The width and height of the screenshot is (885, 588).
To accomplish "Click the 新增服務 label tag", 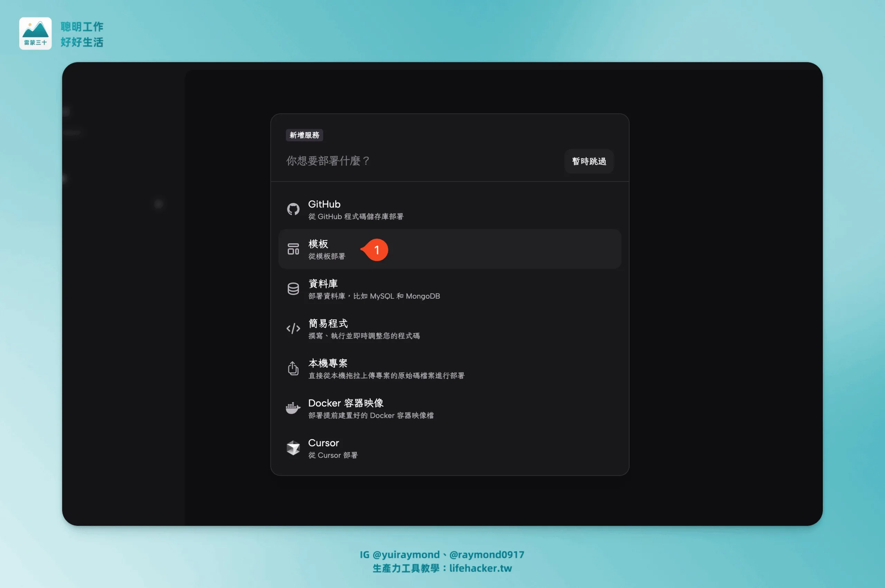I will [304, 135].
